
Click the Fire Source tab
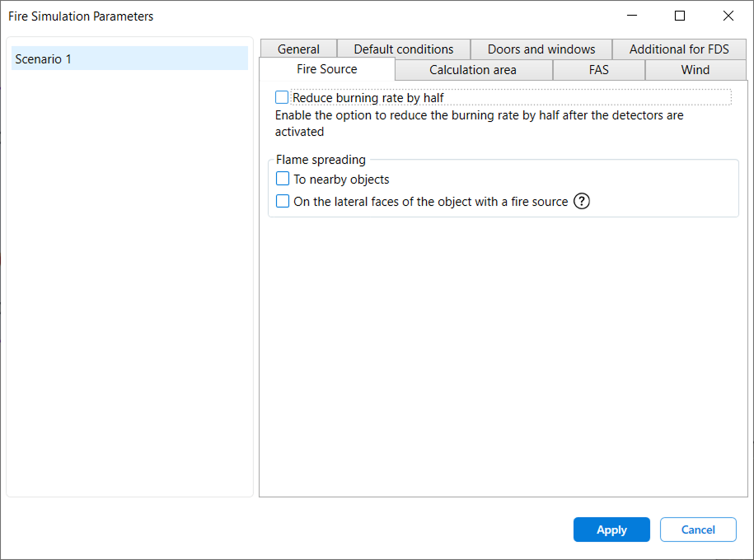pos(327,69)
